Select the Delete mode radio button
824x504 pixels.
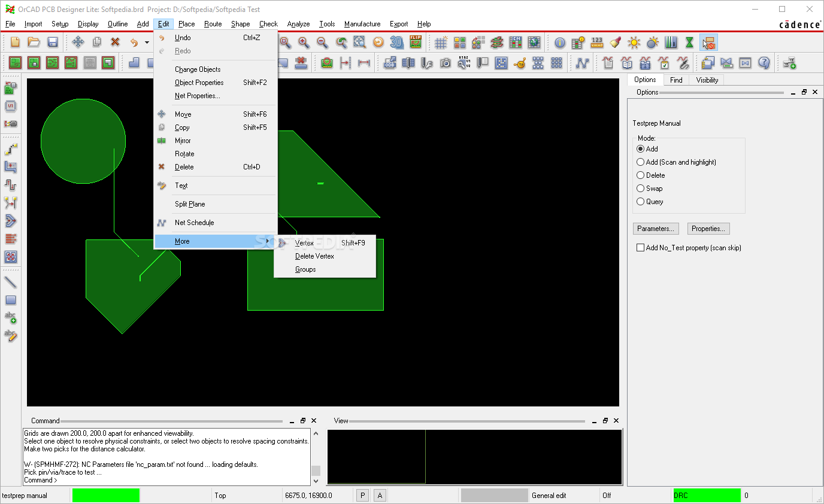click(x=640, y=175)
